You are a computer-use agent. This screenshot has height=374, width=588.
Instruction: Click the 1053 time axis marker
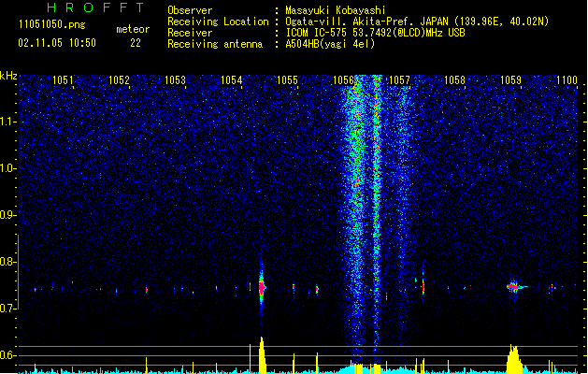pos(175,80)
